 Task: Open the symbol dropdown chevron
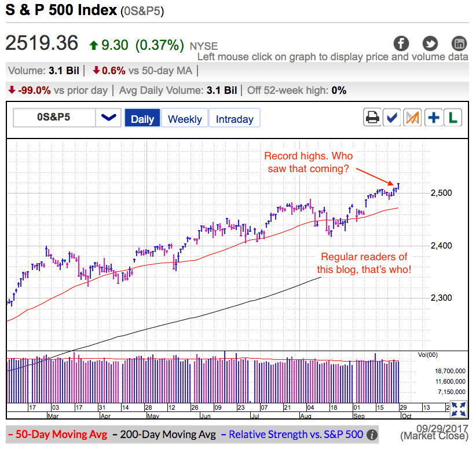click(x=108, y=117)
